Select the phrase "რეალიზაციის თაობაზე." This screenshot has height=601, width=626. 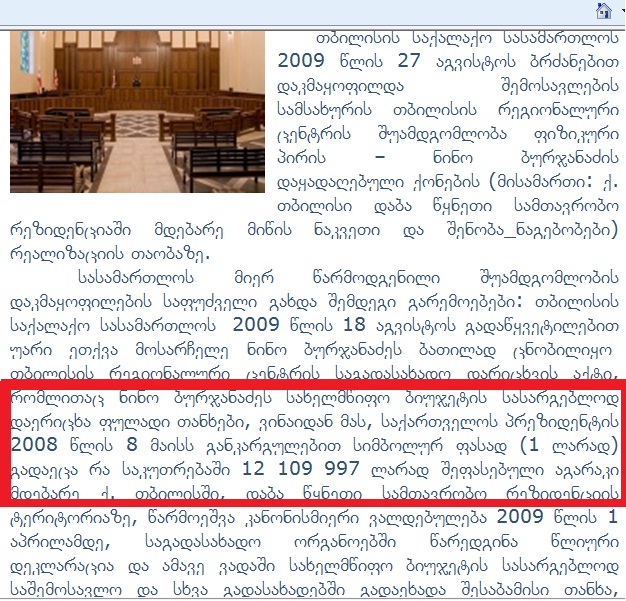coord(110,255)
